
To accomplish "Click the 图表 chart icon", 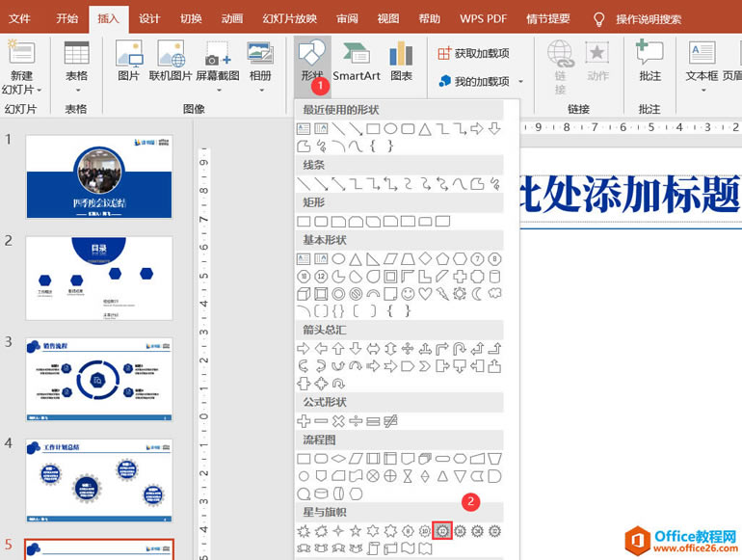I will tap(401, 61).
